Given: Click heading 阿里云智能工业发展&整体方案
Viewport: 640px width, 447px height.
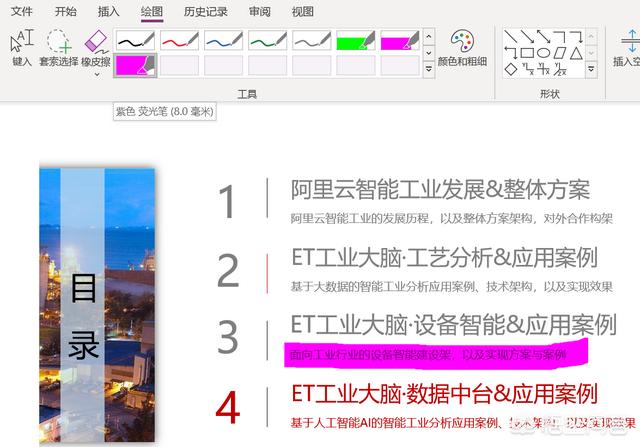Looking at the screenshot, I should point(440,190).
